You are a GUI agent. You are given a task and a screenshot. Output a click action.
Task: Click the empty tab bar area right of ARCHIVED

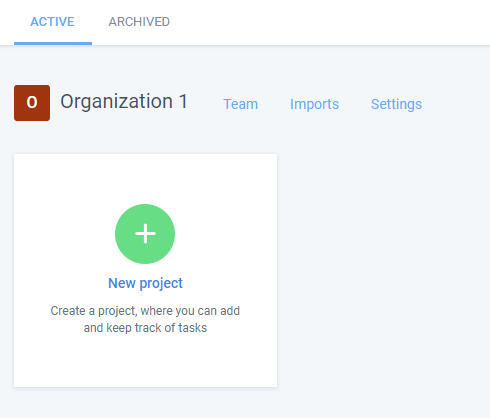coord(330,22)
